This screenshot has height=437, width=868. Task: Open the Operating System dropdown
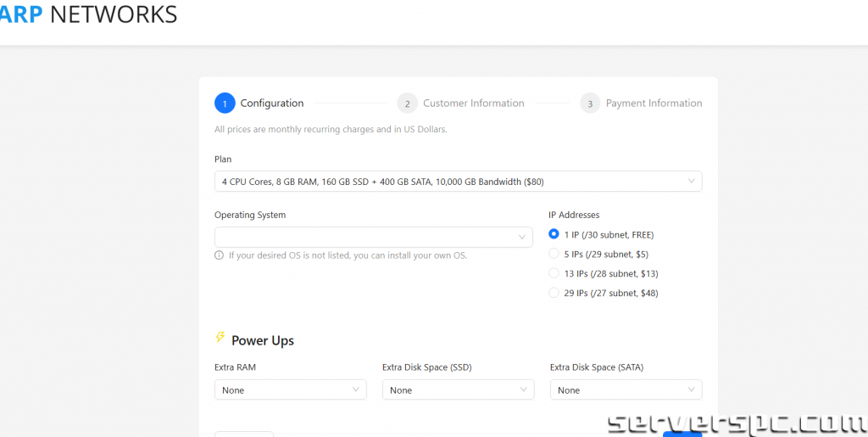(373, 237)
